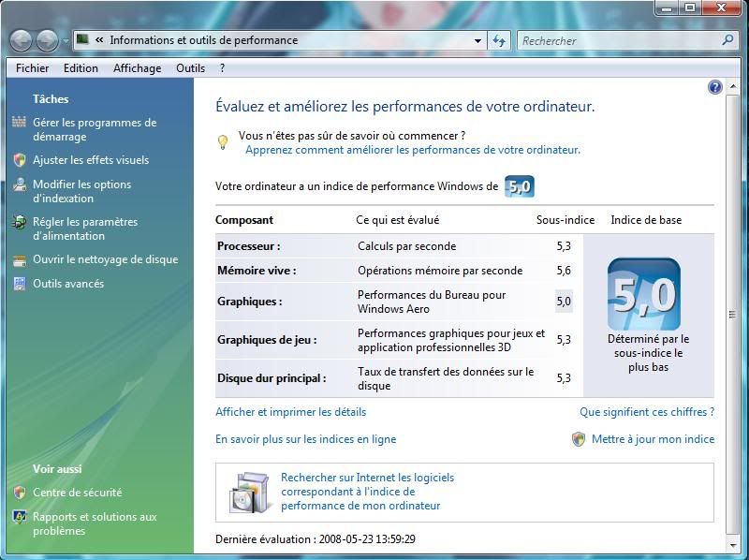This screenshot has width=749, height=560.
Task: Click the disk cleanup icon
Action: [20, 260]
